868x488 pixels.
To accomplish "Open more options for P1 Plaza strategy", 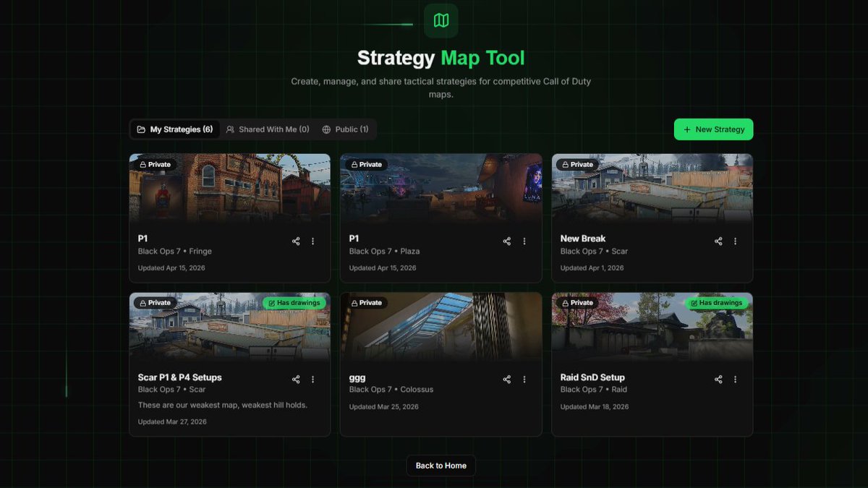I will pyautogui.click(x=524, y=241).
